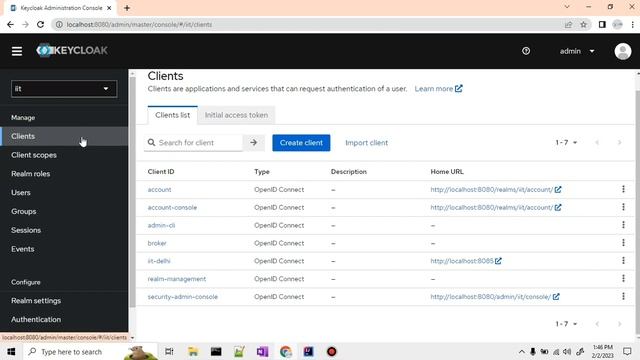Click the browser back arrow
The width and height of the screenshot is (640, 360).
(x=11, y=24)
